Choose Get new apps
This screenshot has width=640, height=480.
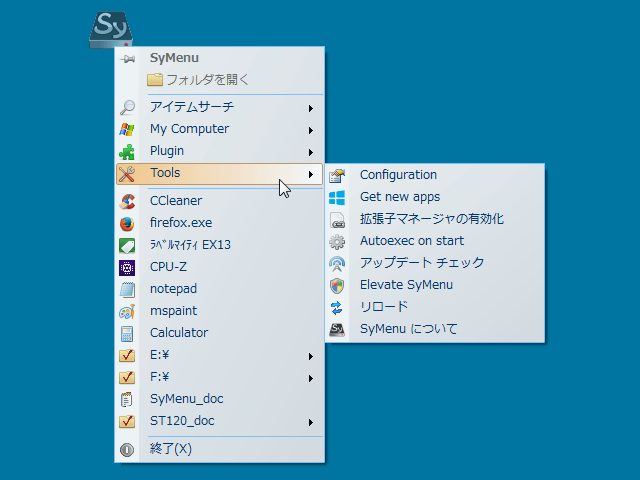(x=435, y=198)
